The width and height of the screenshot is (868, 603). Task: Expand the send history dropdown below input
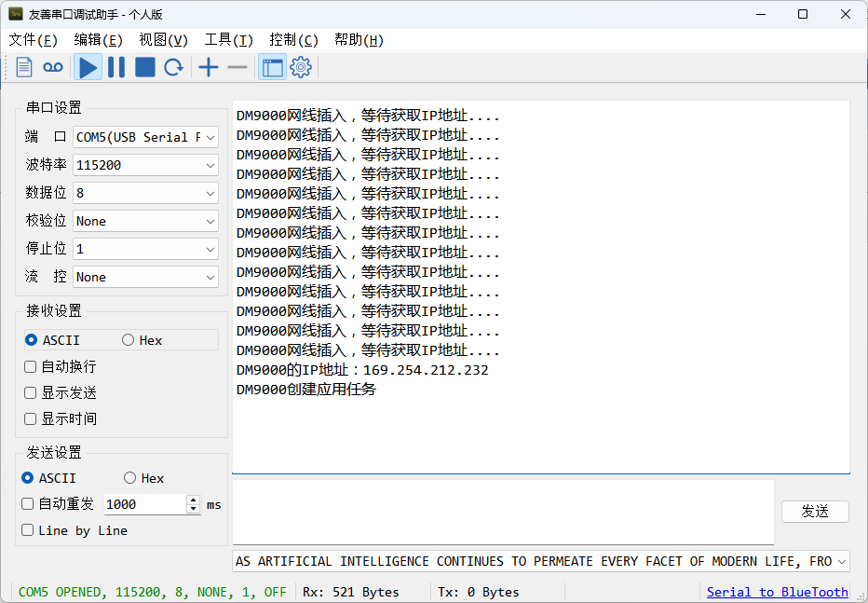coord(841,561)
